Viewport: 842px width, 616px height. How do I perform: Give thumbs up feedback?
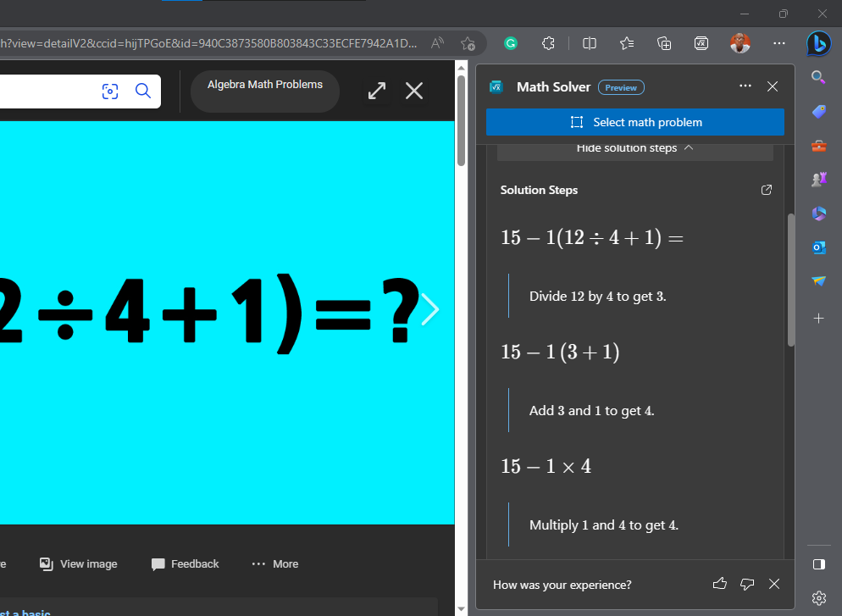[x=719, y=584]
